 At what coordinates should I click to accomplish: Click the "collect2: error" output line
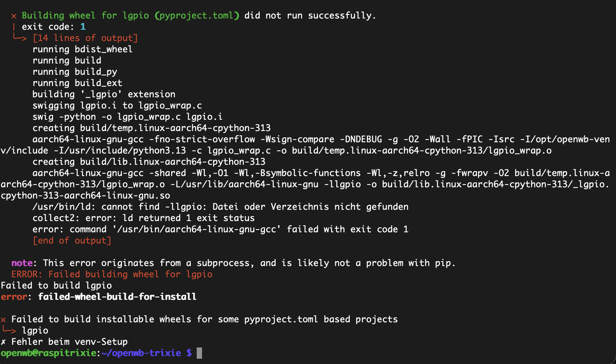[143, 218]
